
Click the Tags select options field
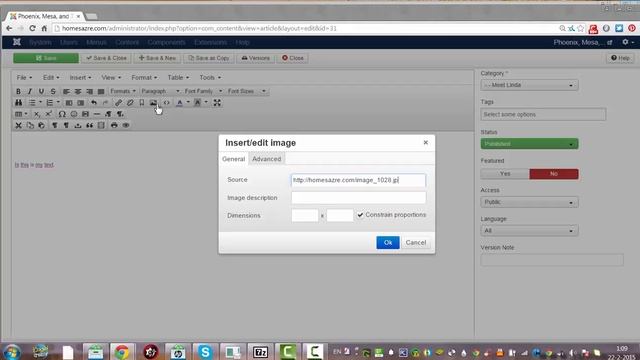point(543,115)
